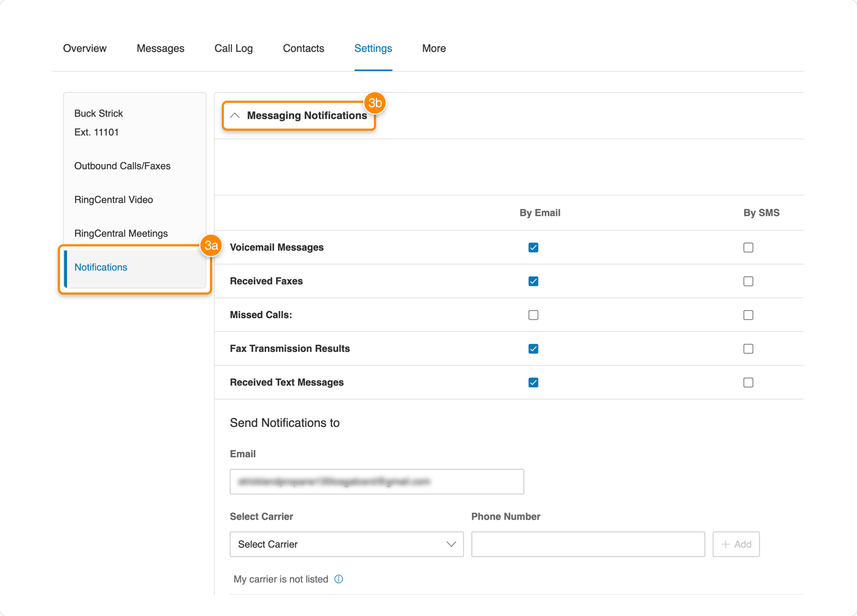Enable Received Text Messages By SMS

click(x=748, y=382)
